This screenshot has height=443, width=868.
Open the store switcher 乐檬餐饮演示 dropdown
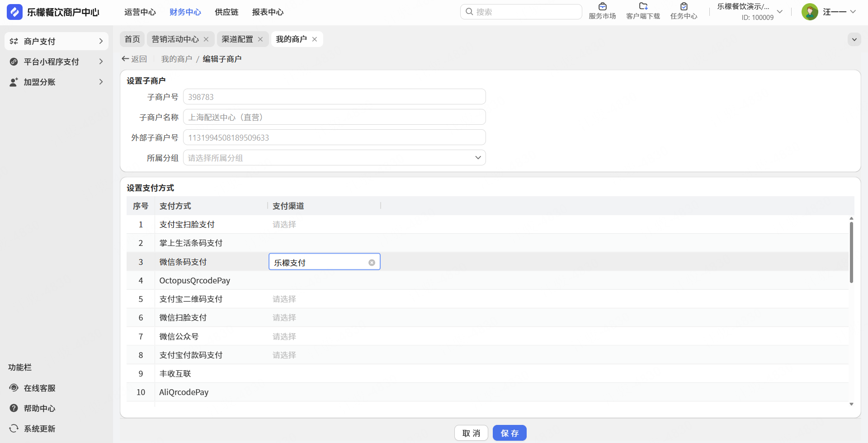pyautogui.click(x=780, y=12)
